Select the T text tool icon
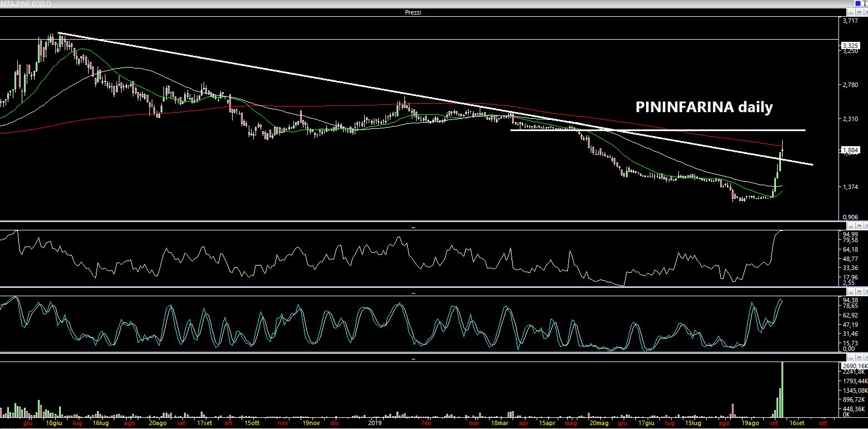This screenshot has height=429, width=868. 865,3
